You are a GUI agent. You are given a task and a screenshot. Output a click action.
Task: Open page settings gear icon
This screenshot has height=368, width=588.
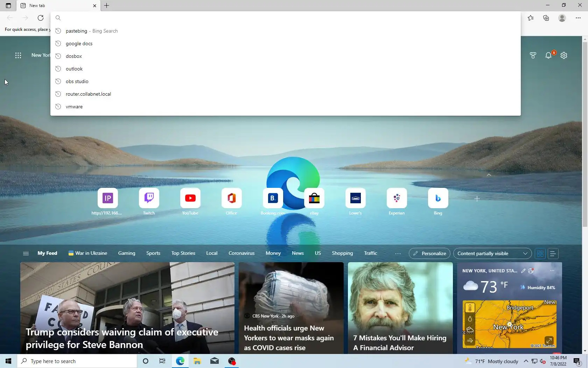pos(564,55)
